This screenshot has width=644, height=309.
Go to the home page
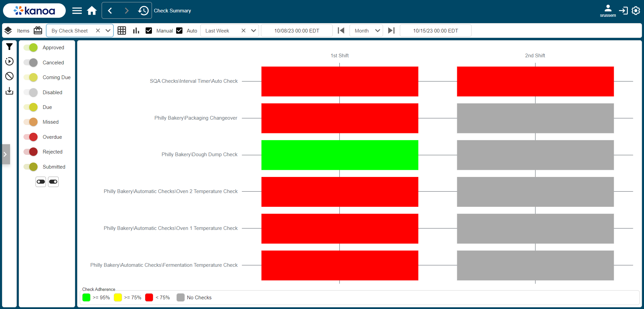tap(92, 11)
